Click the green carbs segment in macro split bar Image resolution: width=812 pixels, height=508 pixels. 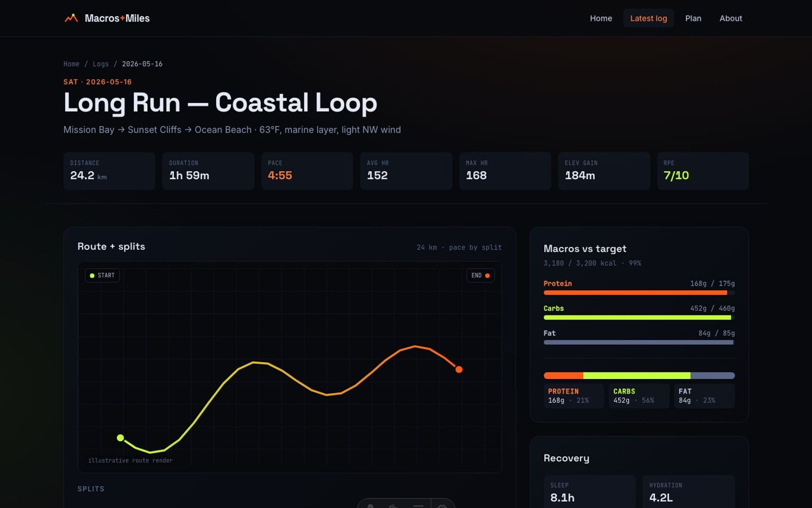pos(637,376)
